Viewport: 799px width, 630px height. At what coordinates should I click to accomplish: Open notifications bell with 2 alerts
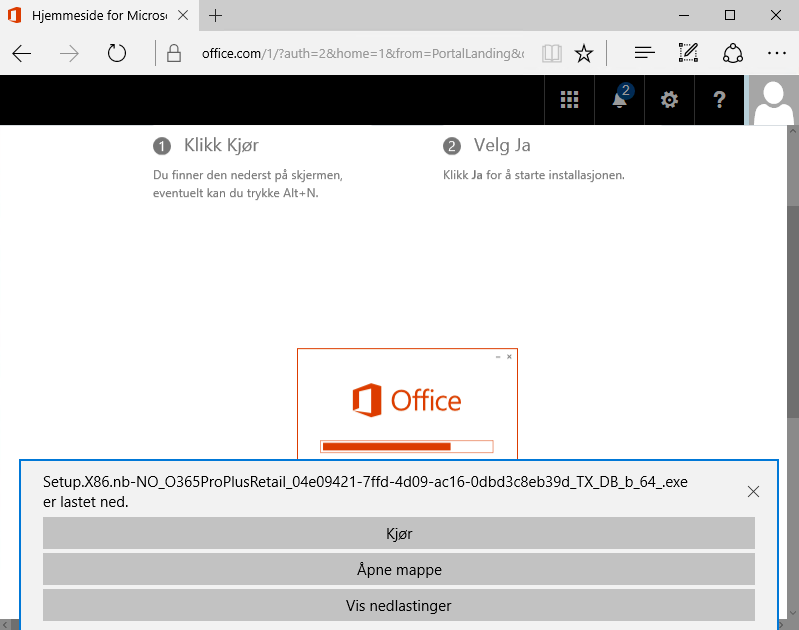(x=620, y=100)
